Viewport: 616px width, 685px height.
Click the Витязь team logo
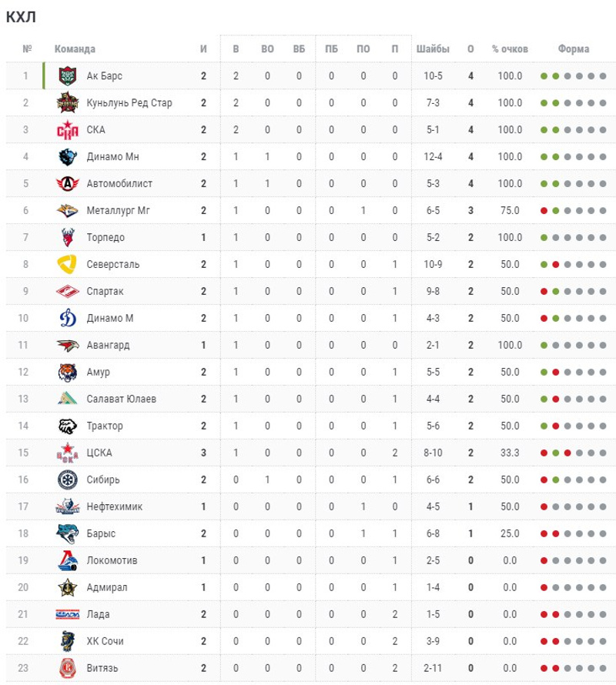coord(68,668)
